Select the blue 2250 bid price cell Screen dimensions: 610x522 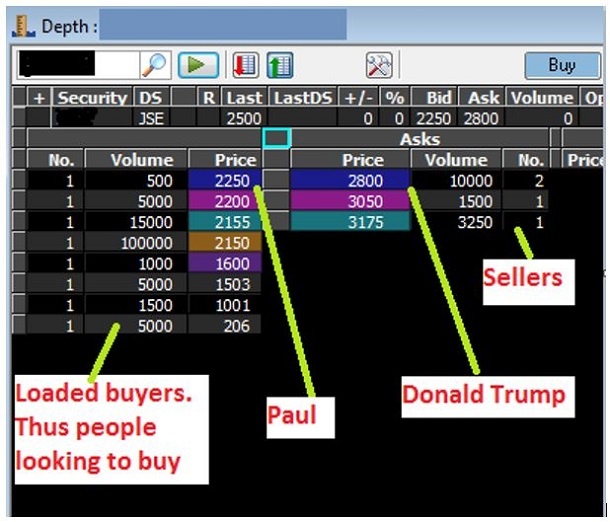(x=225, y=180)
